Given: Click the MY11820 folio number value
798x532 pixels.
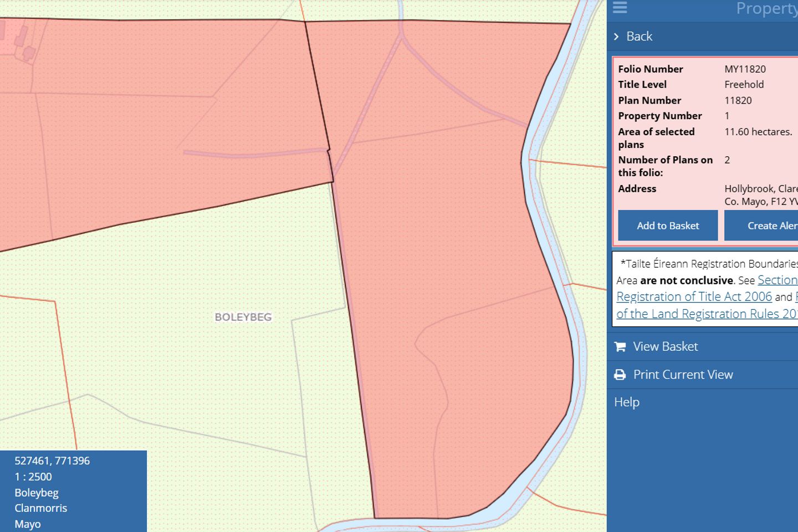Looking at the screenshot, I should (745, 69).
